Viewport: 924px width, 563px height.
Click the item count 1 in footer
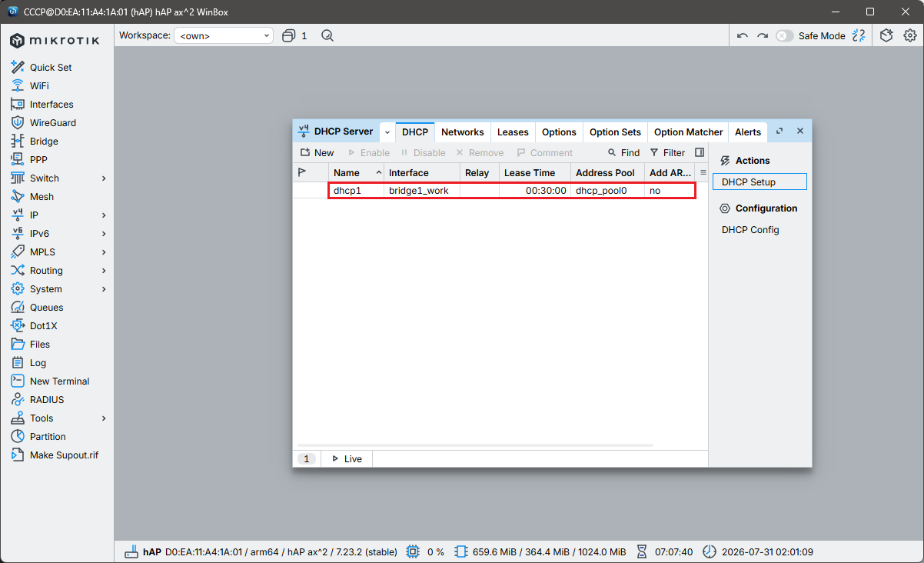[x=307, y=458]
